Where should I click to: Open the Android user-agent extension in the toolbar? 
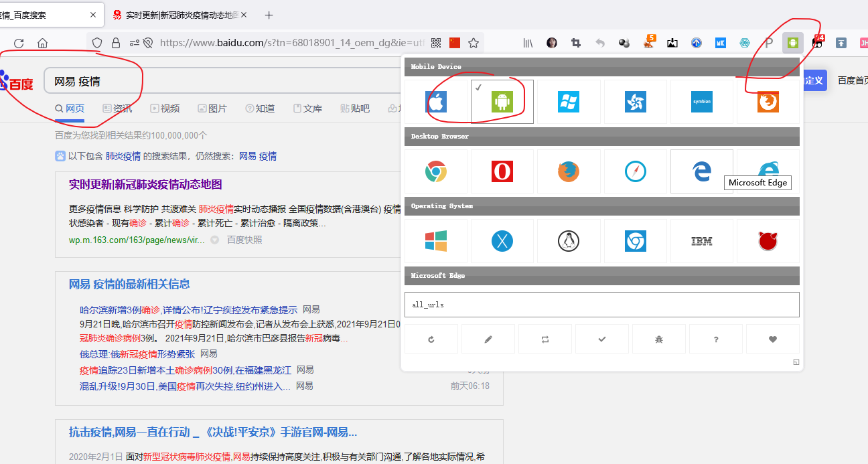pyautogui.click(x=793, y=43)
